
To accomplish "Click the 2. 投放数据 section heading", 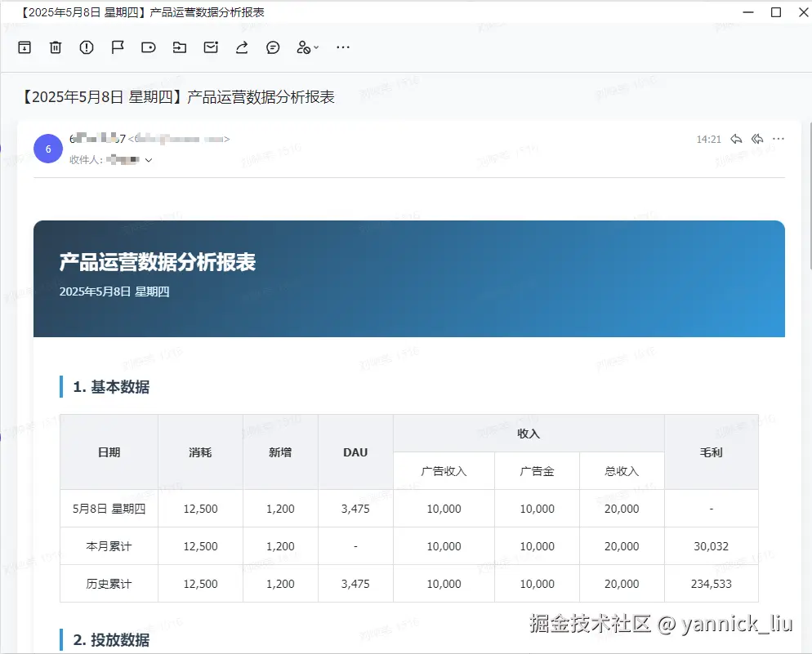I will [111, 640].
